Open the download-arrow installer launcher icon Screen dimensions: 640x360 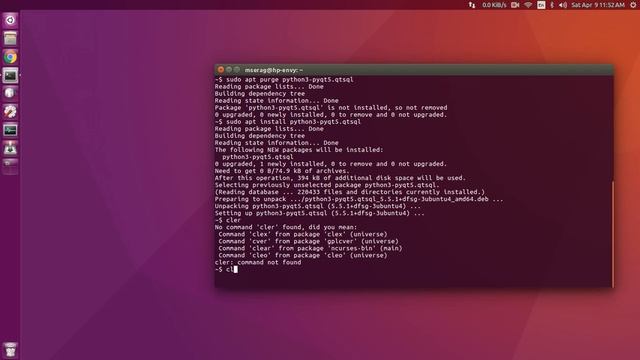click(x=10, y=149)
